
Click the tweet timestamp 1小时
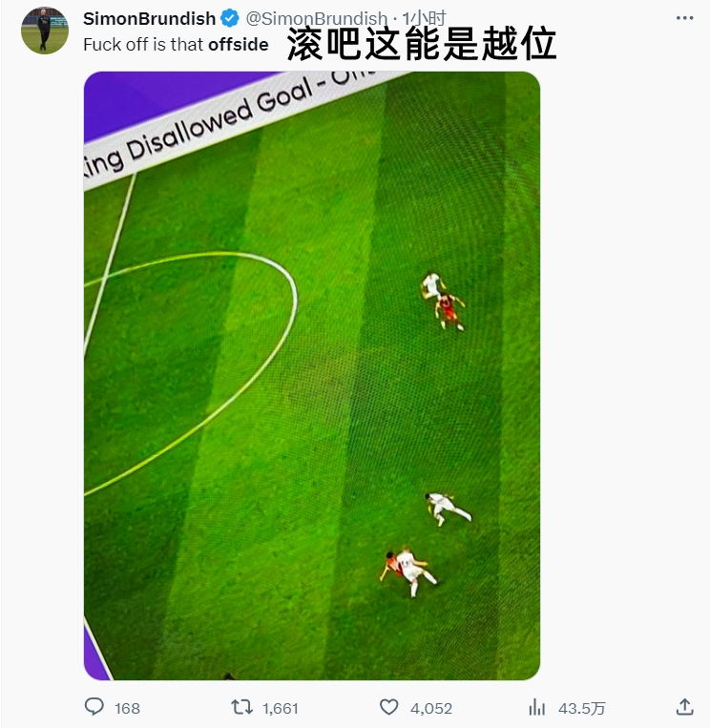[424, 18]
